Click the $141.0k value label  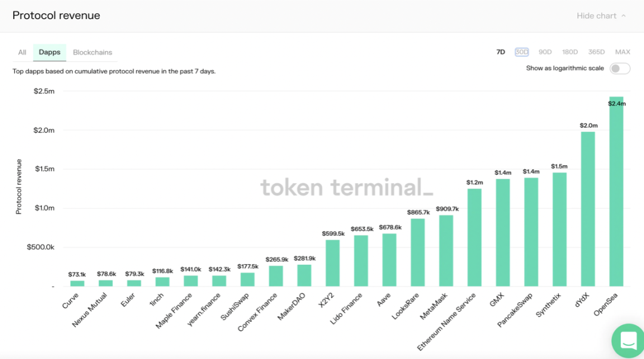click(x=191, y=270)
